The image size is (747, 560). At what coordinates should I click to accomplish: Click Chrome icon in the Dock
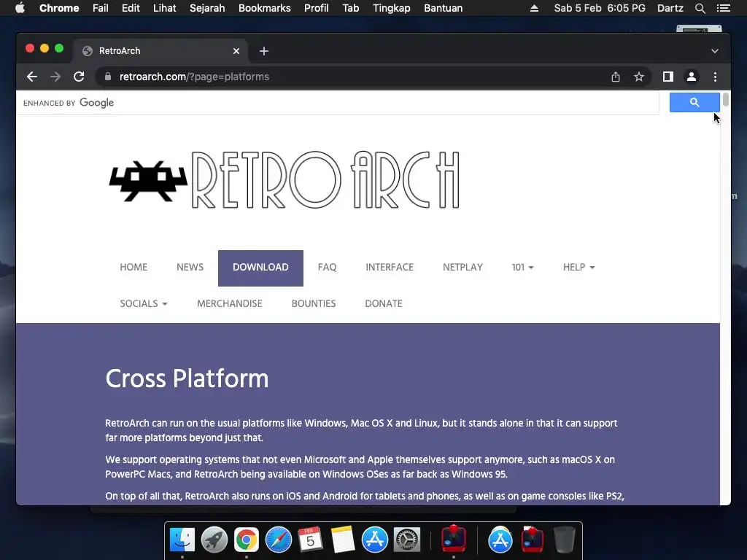[x=247, y=540]
